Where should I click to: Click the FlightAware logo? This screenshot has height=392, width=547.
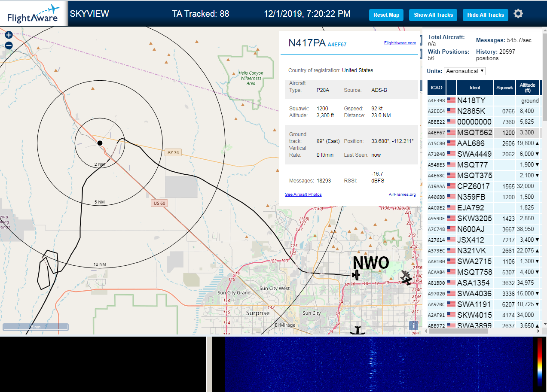33,14
